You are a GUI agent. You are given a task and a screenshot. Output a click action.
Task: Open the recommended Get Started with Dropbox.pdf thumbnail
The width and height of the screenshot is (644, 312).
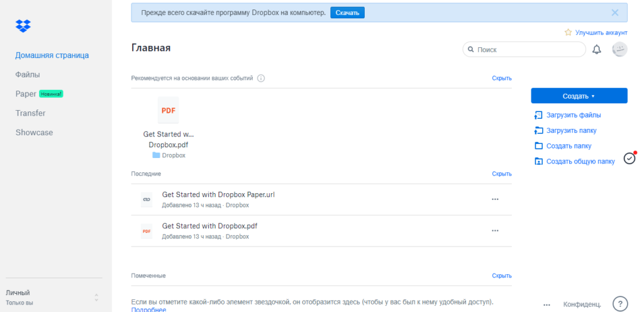[x=168, y=111]
